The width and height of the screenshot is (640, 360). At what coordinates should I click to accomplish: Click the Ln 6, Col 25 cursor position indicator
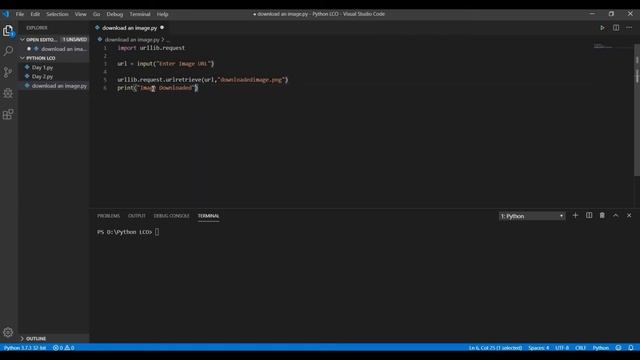click(495, 348)
